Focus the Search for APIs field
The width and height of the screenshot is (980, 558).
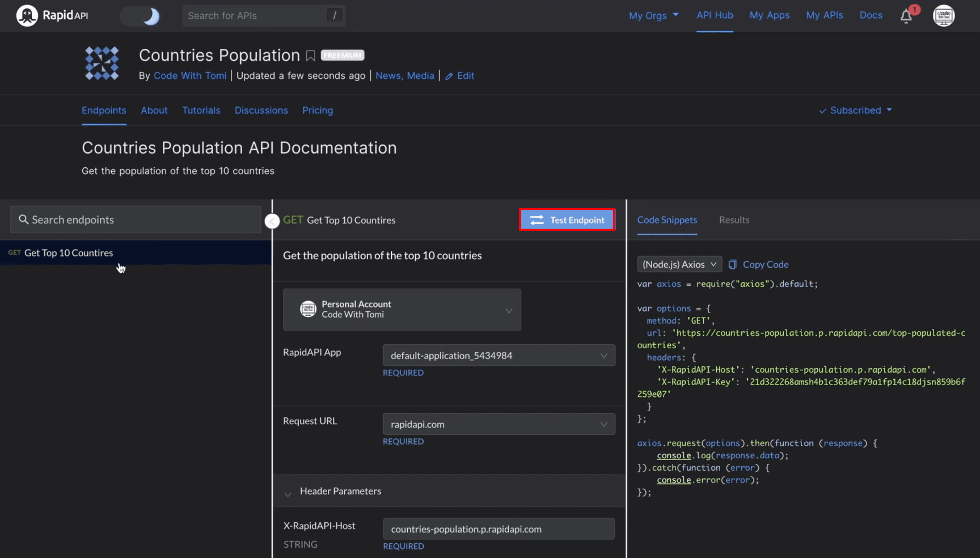264,16
